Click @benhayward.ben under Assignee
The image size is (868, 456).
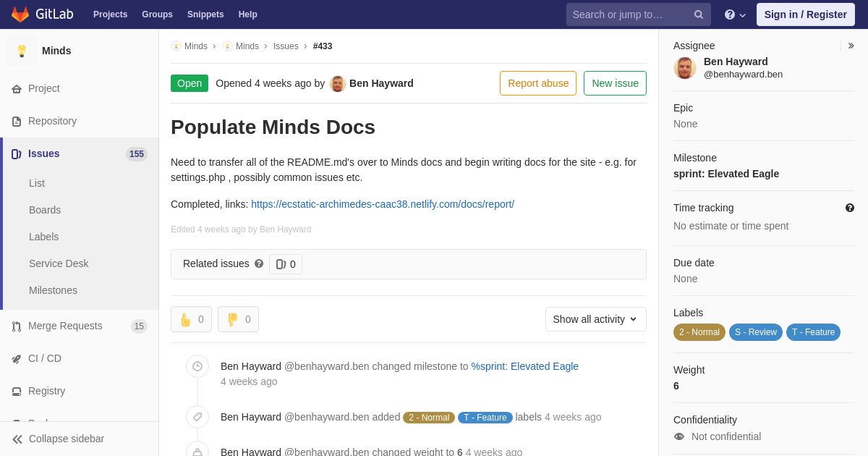pyautogui.click(x=743, y=75)
